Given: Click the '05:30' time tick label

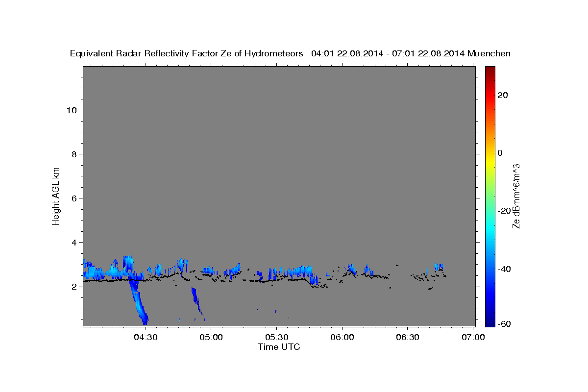Looking at the screenshot, I should coord(276,338).
